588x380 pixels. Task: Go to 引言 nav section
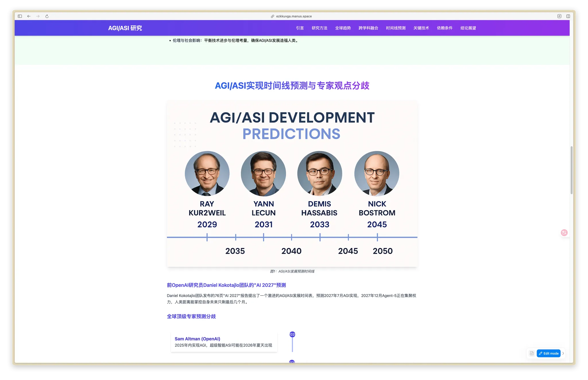coord(300,28)
